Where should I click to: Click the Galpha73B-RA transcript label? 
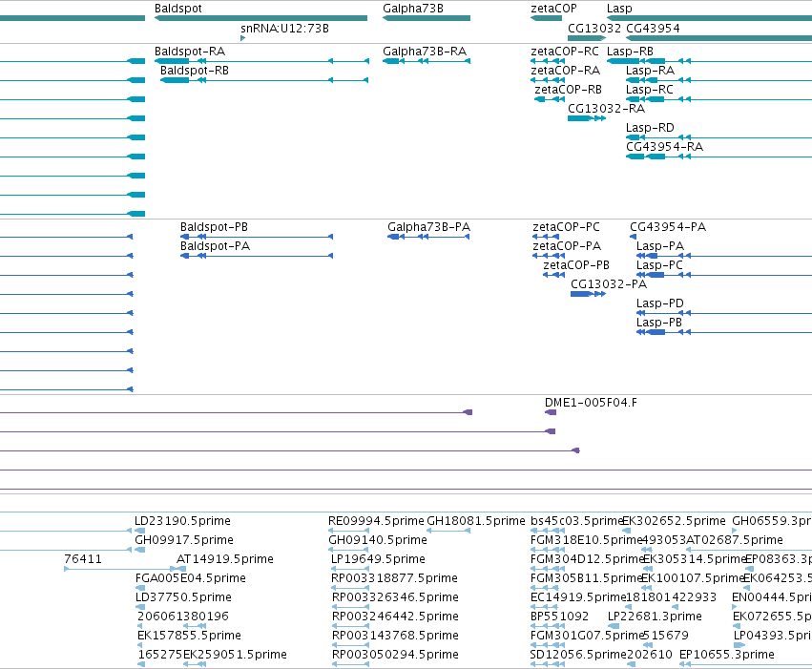[425, 52]
